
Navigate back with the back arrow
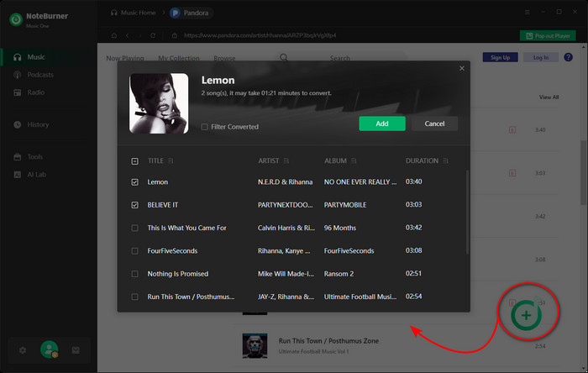[x=127, y=35]
